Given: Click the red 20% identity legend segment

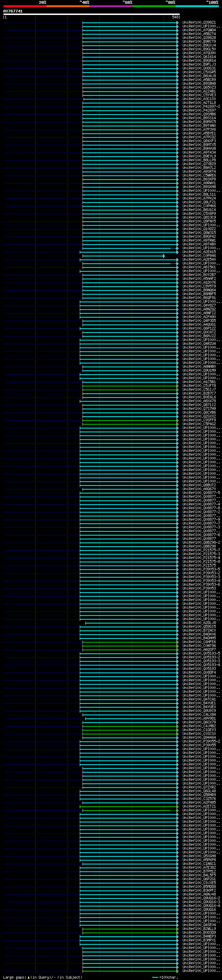Looking at the screenshot, I should pos(25,6).
